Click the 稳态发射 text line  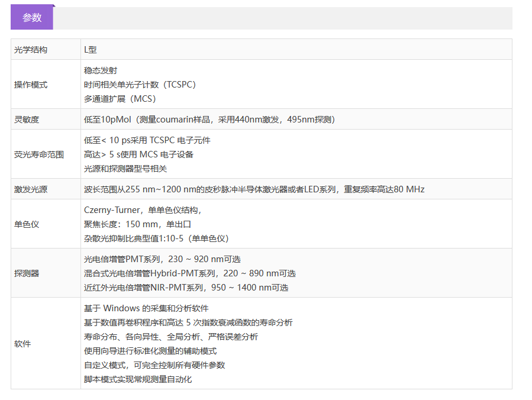coord(101,70)
